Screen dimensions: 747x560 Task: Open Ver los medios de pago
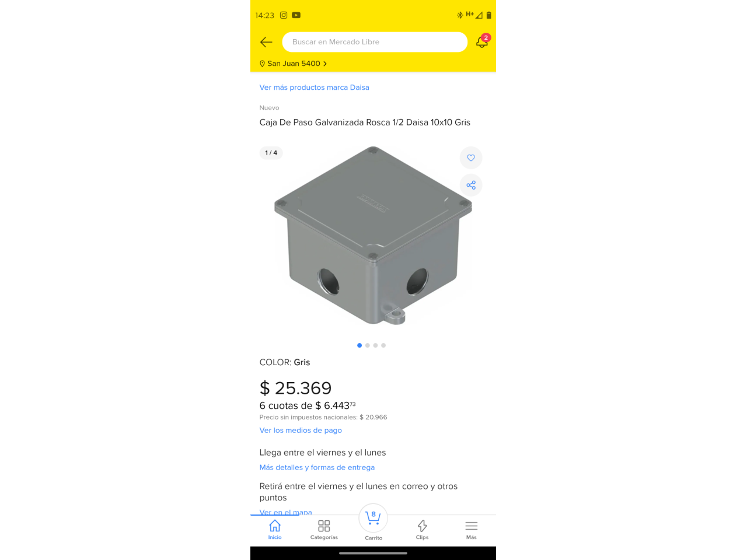301,430
